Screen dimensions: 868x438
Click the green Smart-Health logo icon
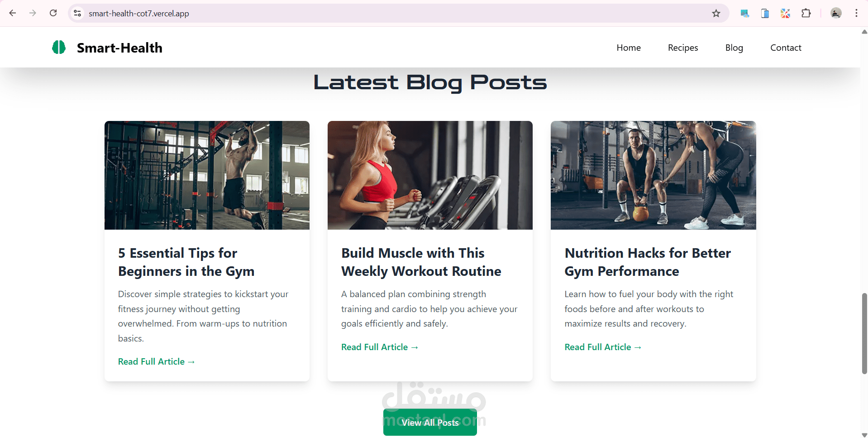[59, 47]
